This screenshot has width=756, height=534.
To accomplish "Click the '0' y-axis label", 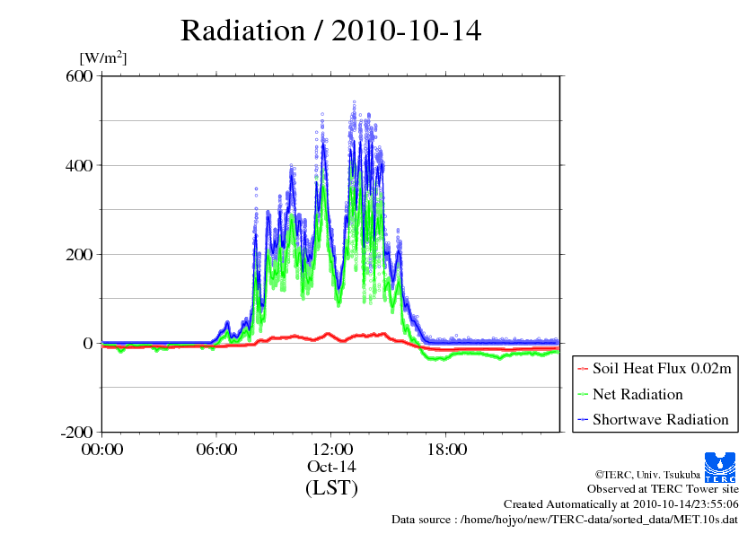I will coord(88,344).
